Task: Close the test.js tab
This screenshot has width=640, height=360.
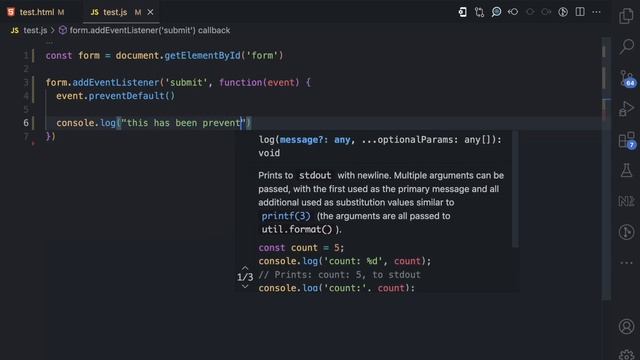Action: point(150,12)
